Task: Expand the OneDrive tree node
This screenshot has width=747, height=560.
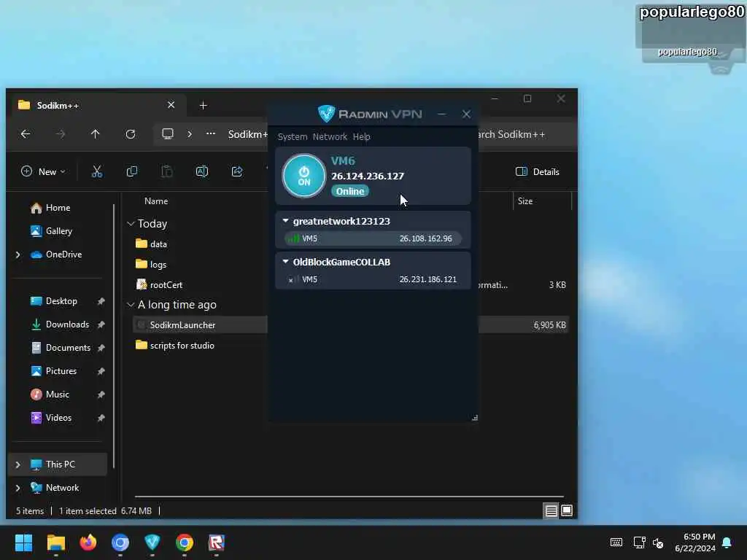Action: pyautogui.click(x=18, y=254)
